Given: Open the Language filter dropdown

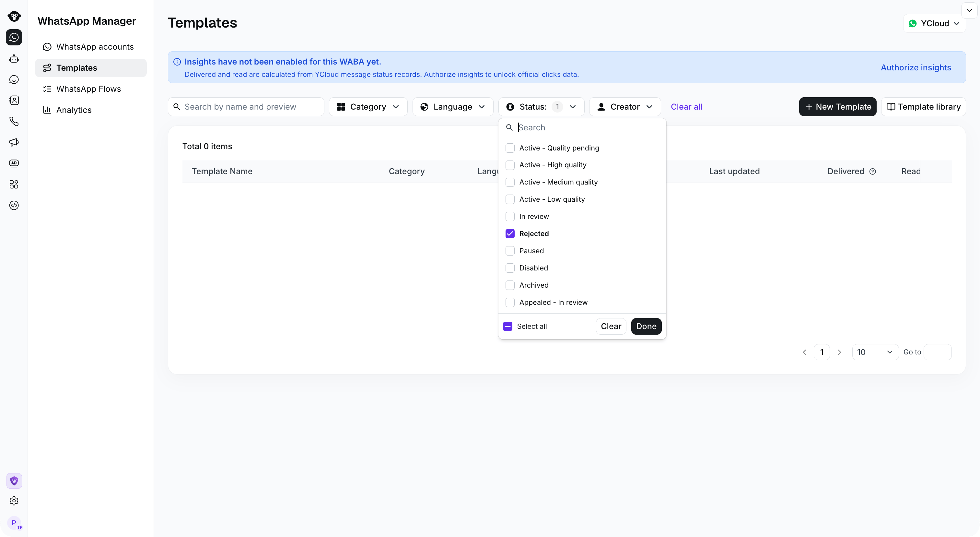Looking at the screenshot, I should pos(453,107).
